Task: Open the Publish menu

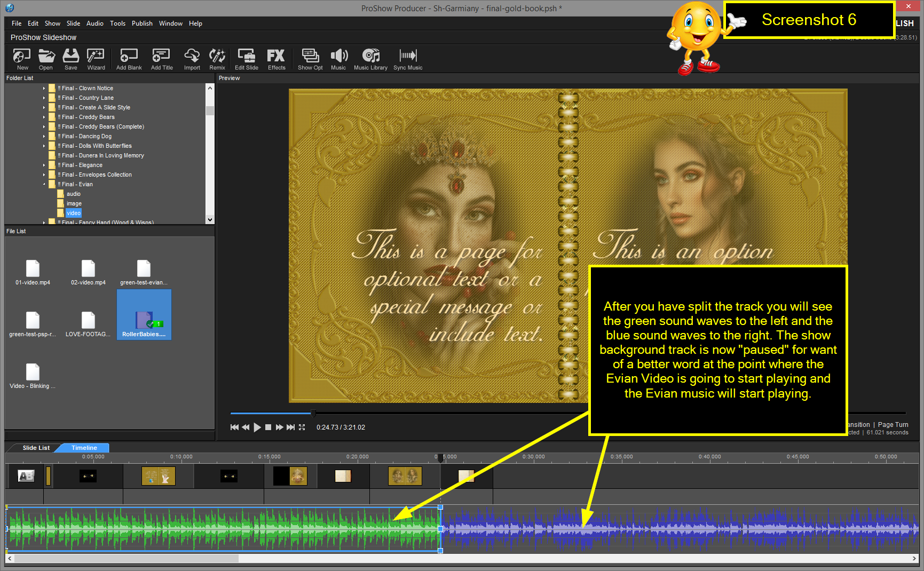Action: click(x=142, y=23)
